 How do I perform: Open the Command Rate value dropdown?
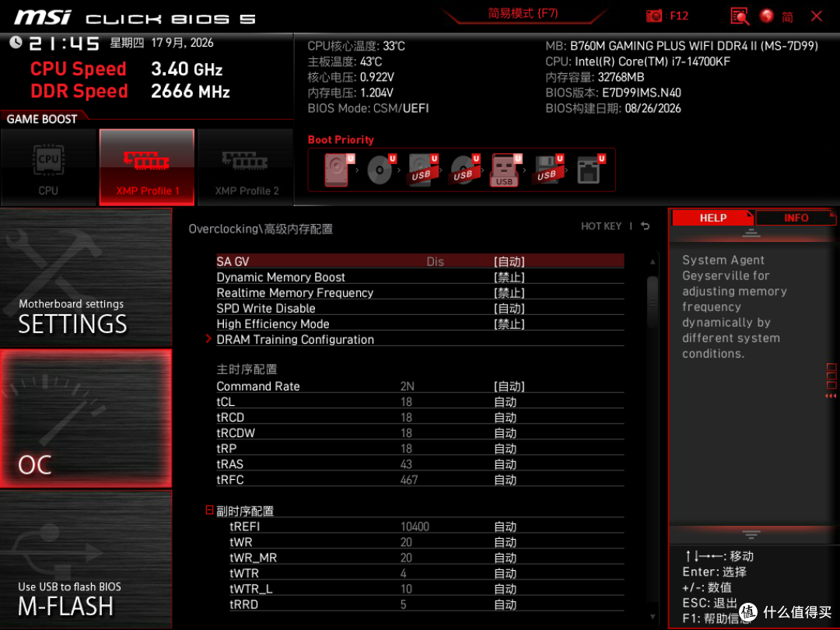click(x=509, y=387)
